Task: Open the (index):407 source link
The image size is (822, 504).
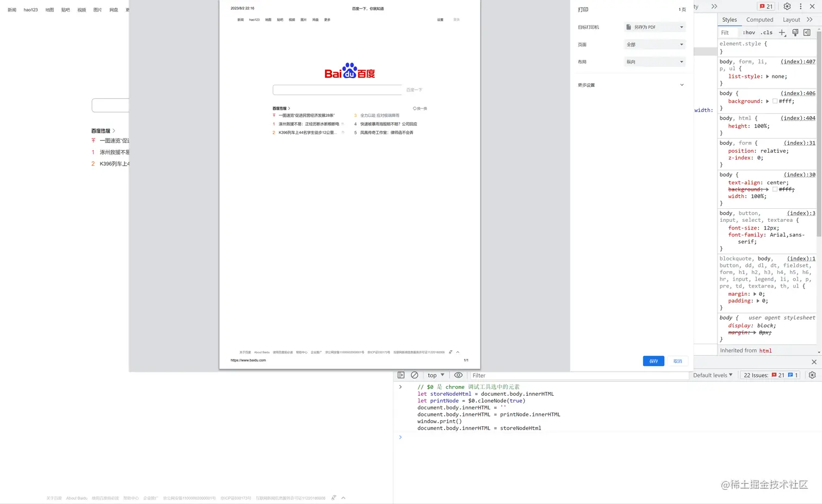Action: (x=798, y=61)
